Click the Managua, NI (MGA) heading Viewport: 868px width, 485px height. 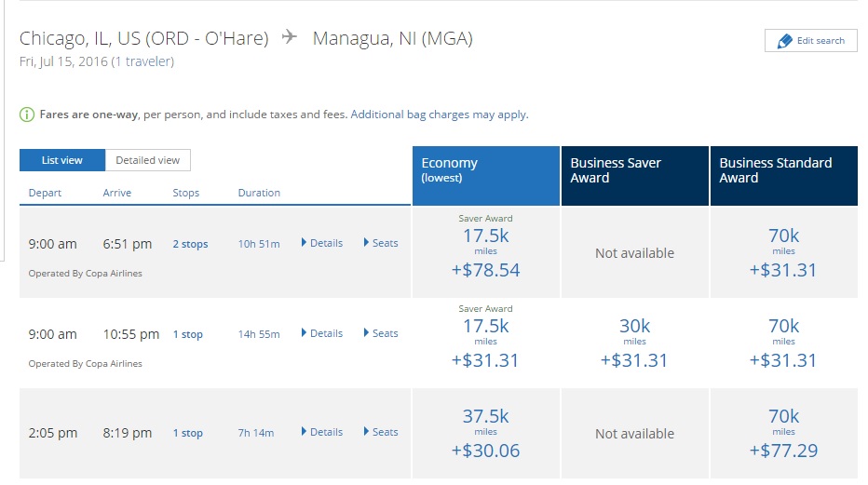(392, 38)
